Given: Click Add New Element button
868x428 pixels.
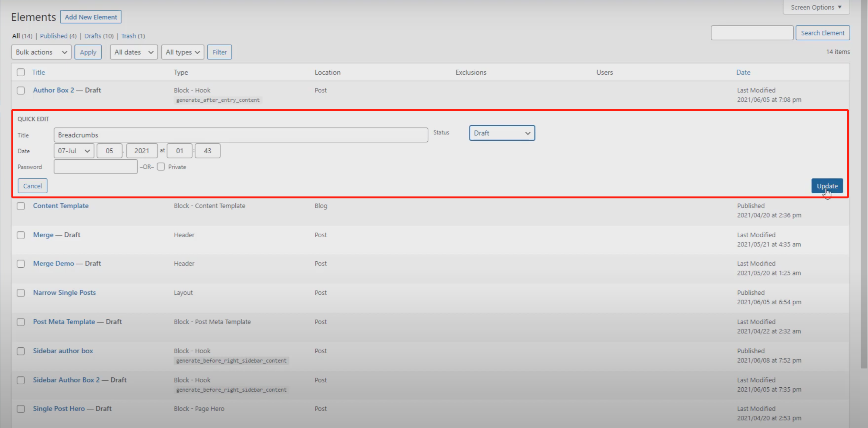Looking at the screenshot, I should pyautogui.click(x=91, y=17).
